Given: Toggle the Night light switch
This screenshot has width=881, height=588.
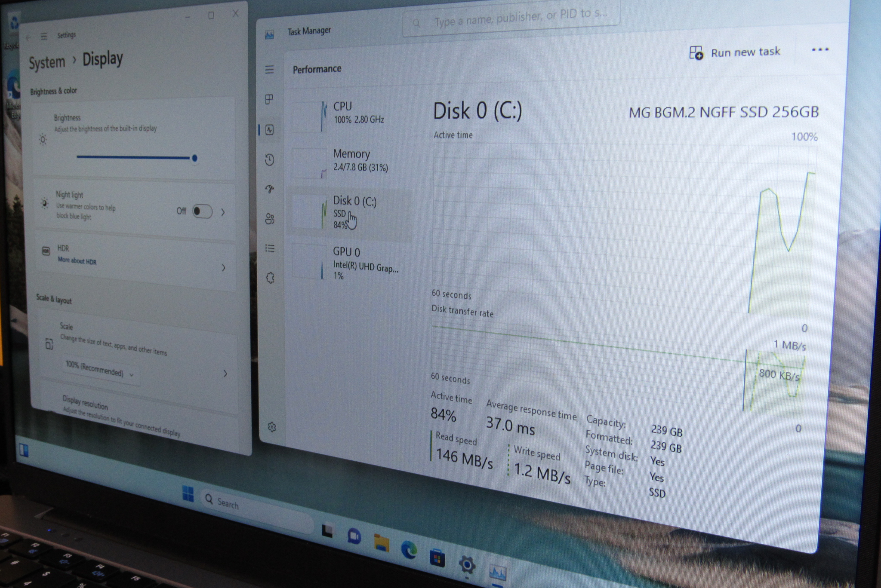Looking at the screenshot, I should tap(202, 211).
